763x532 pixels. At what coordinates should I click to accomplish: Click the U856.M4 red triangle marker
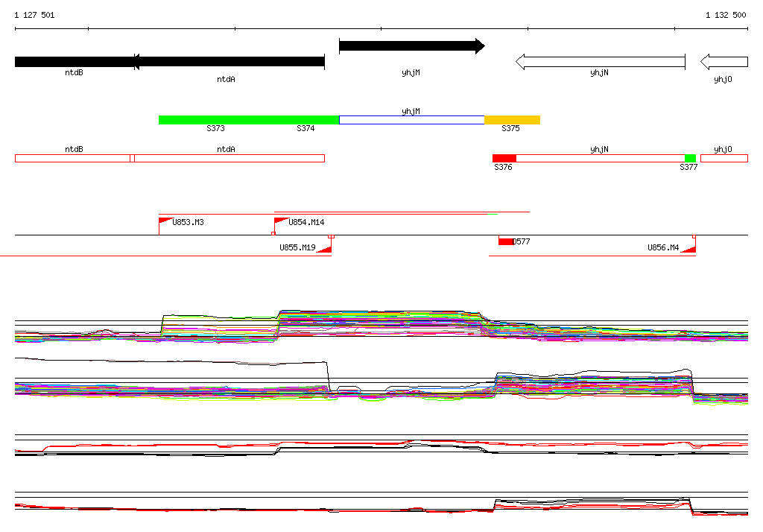688,249
